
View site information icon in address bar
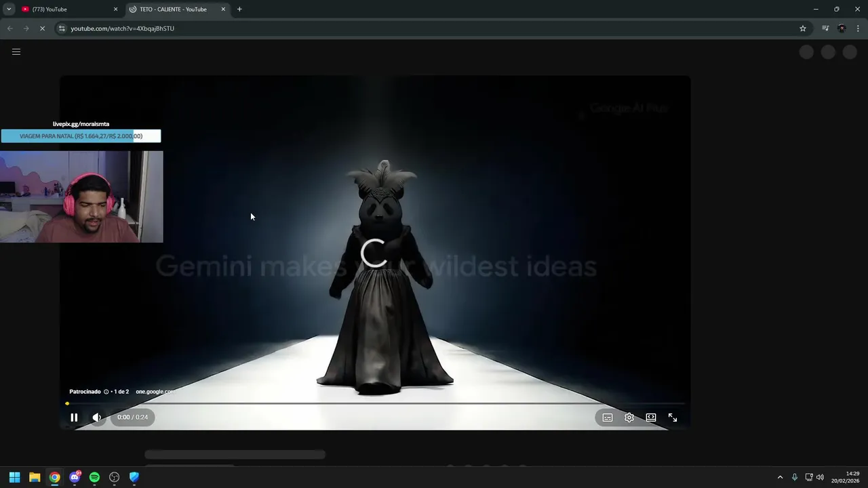click(x=62, y=28)
